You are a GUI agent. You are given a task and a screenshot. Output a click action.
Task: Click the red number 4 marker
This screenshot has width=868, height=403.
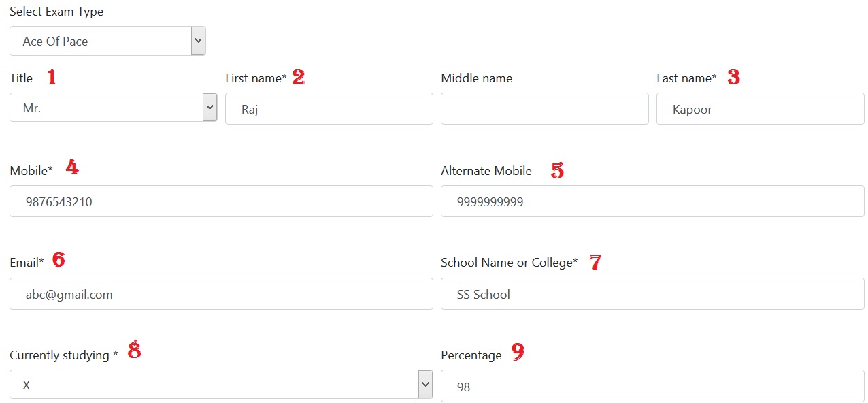click(x=72, y=167)
